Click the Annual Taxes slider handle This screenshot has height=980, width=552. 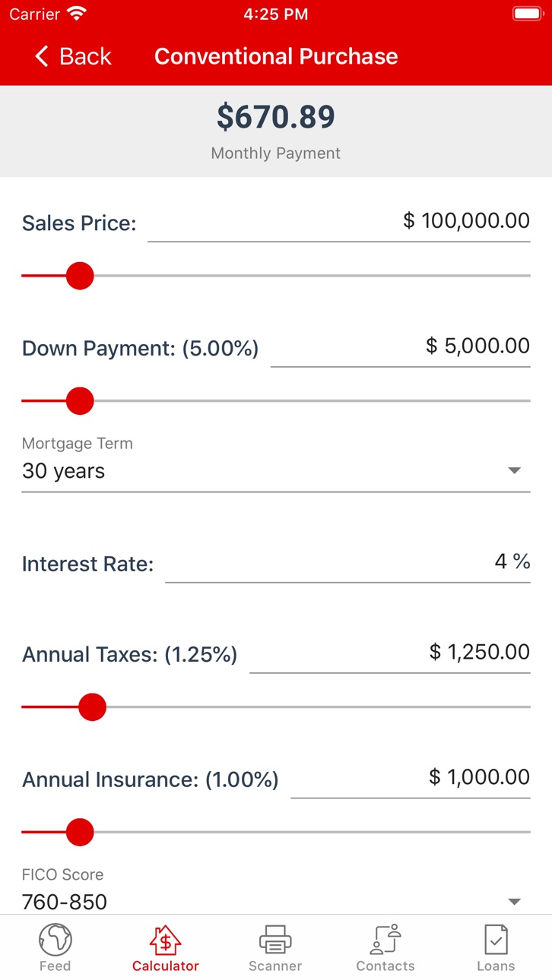pos(93,707)
